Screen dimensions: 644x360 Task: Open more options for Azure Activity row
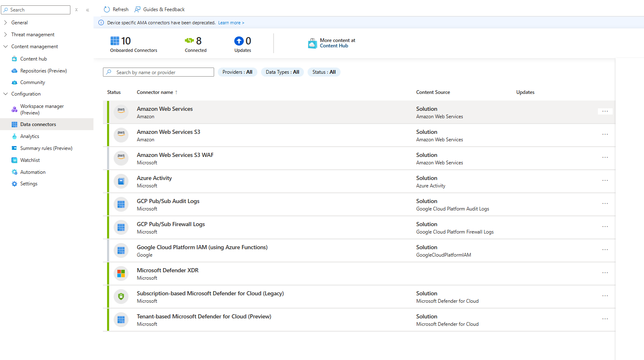pos(605,180)
